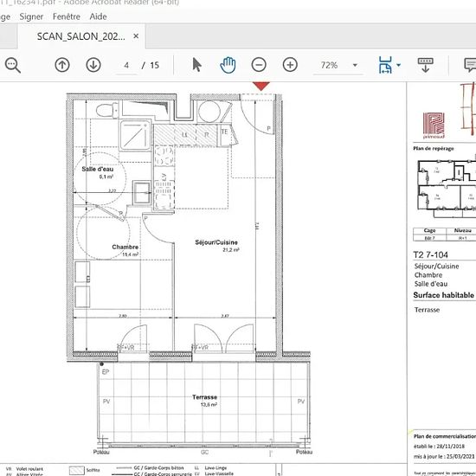476x476 pixels.
Task: Zoom in with the plus button
Action: 290,65
